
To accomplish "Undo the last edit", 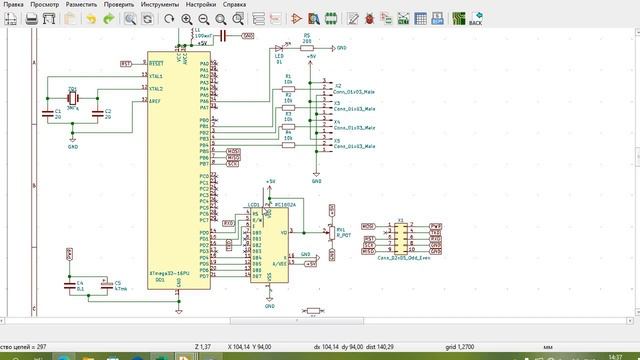I will pyautogui.click(x=91, y=19).
